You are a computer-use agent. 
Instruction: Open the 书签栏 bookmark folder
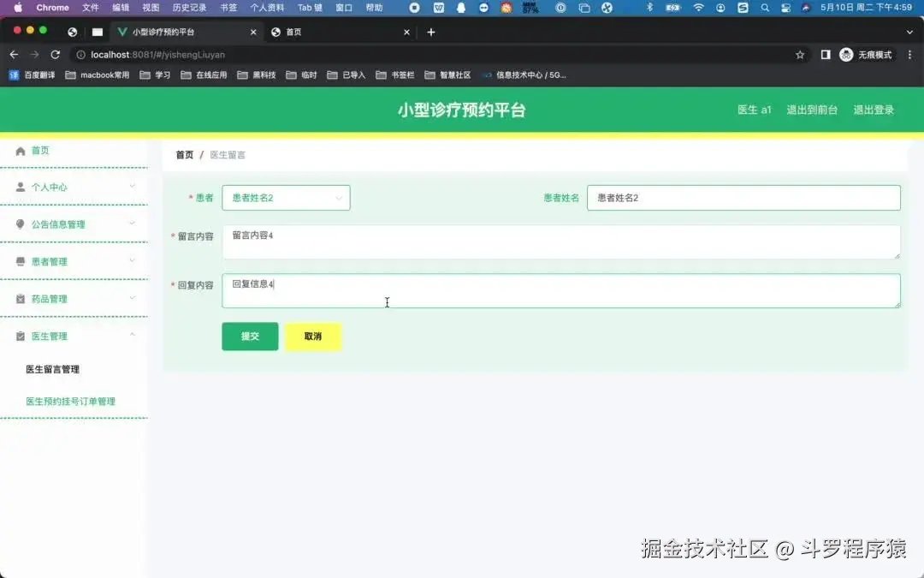pos(394,74)
